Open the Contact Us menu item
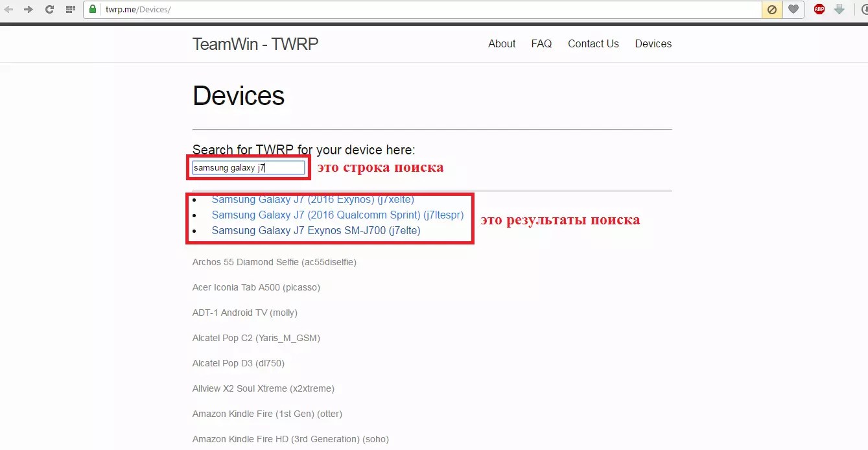This screenshot has width=868, height=450. (x=593, y=44)
